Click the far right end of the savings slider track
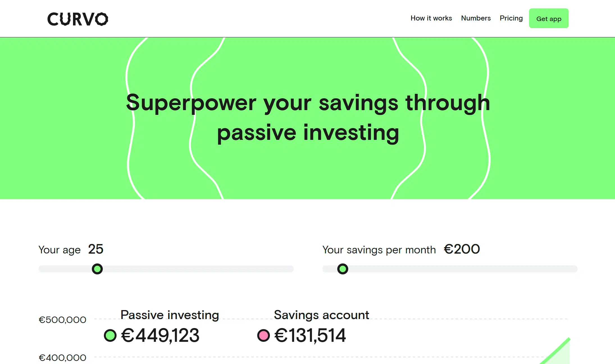615x364 pixels. pos(575,269)
